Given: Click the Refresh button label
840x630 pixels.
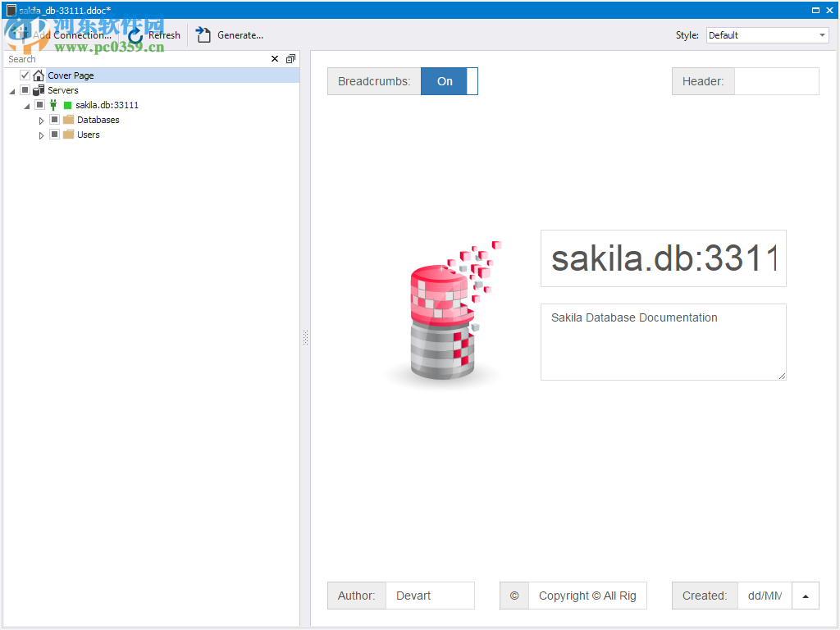Looking at the screenshot, I should coord(163,35).
